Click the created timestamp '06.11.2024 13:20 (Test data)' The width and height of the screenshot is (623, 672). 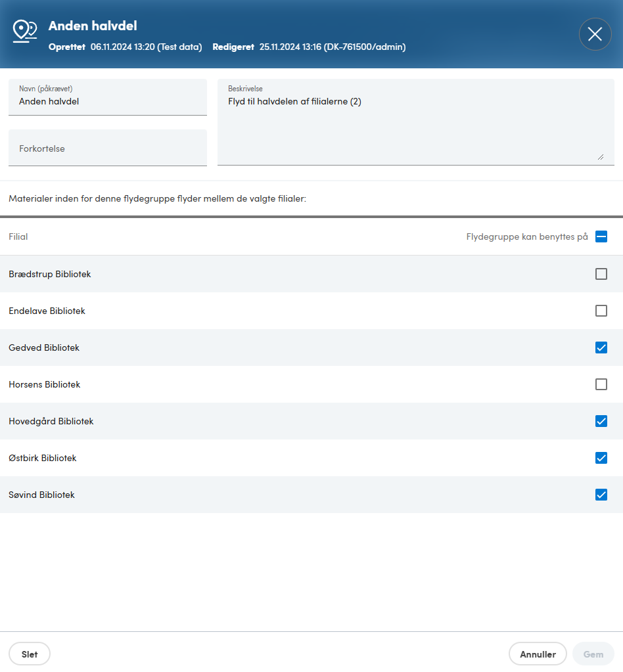click(146, 47)
